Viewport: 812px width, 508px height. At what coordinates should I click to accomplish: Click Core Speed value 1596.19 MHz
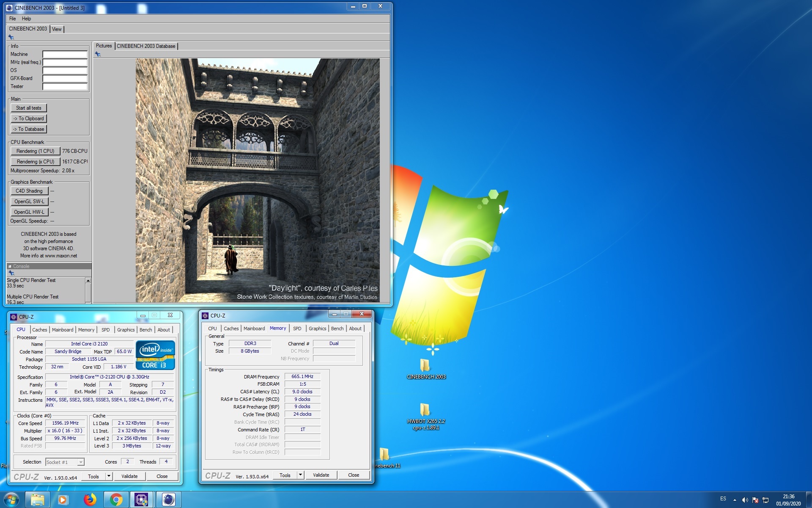pyautogui.click(x=66, y=423)
